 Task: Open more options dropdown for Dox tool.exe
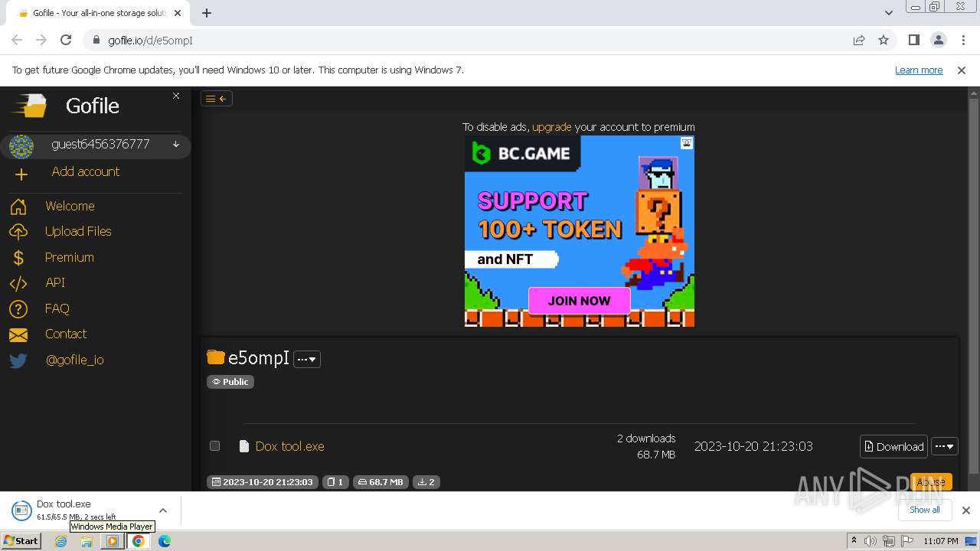tap(944, 446)
